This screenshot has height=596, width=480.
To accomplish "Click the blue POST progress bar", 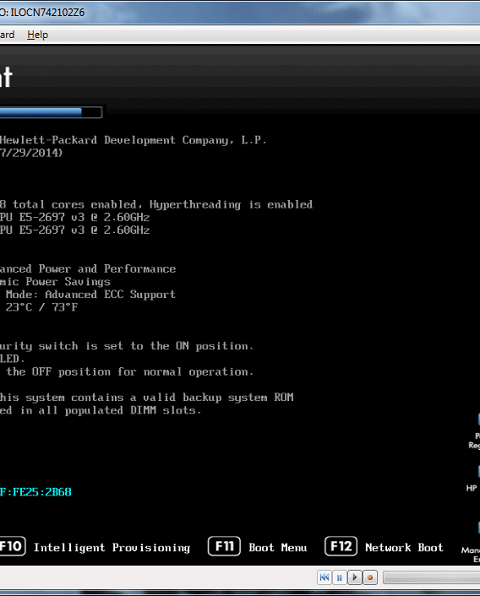I will click(x=51, y=112).
